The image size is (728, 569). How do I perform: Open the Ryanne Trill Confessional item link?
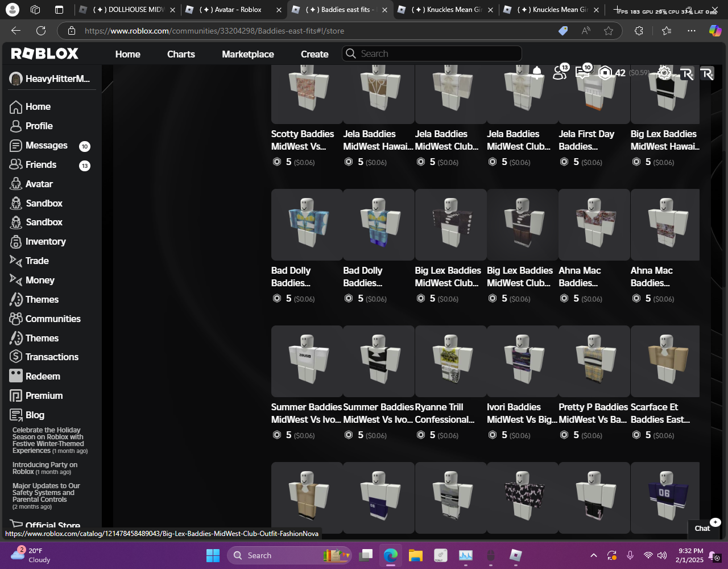(x=444, y=413)
